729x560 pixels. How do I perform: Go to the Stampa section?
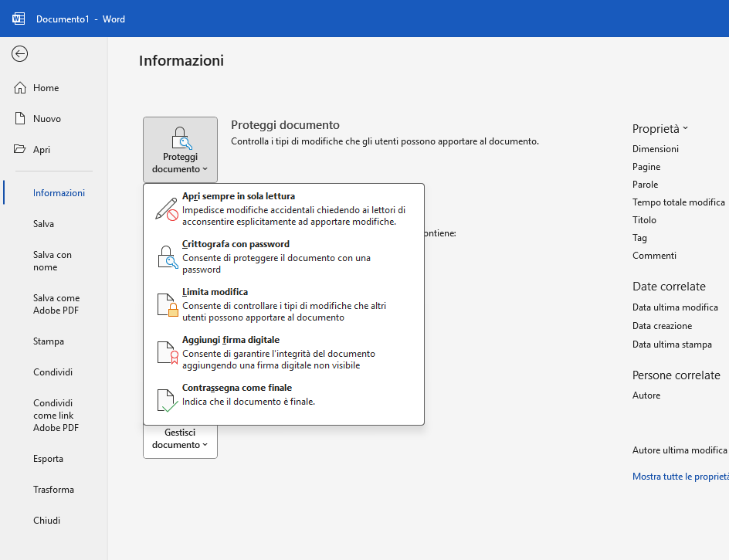point(49,341)
